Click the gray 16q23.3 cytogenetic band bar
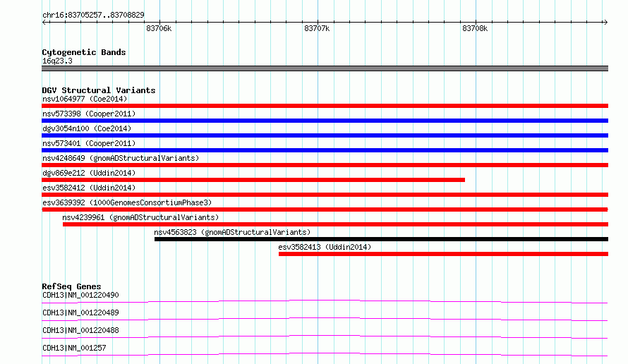 (x=325, y=68)
